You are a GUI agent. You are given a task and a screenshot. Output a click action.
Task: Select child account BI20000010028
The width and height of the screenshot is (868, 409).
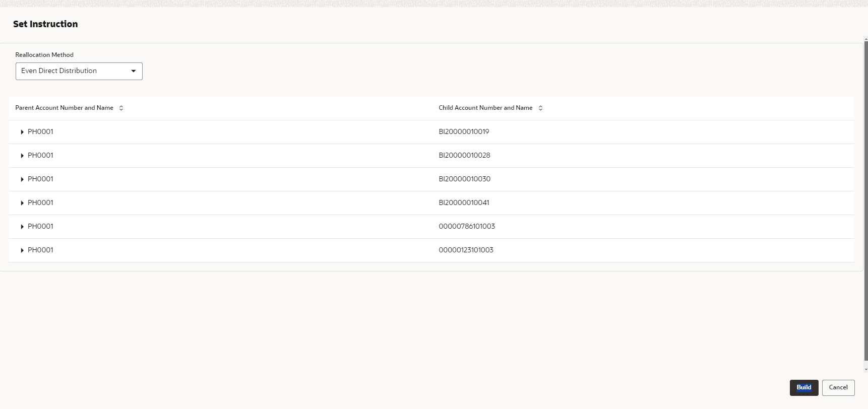coord(464,155)
